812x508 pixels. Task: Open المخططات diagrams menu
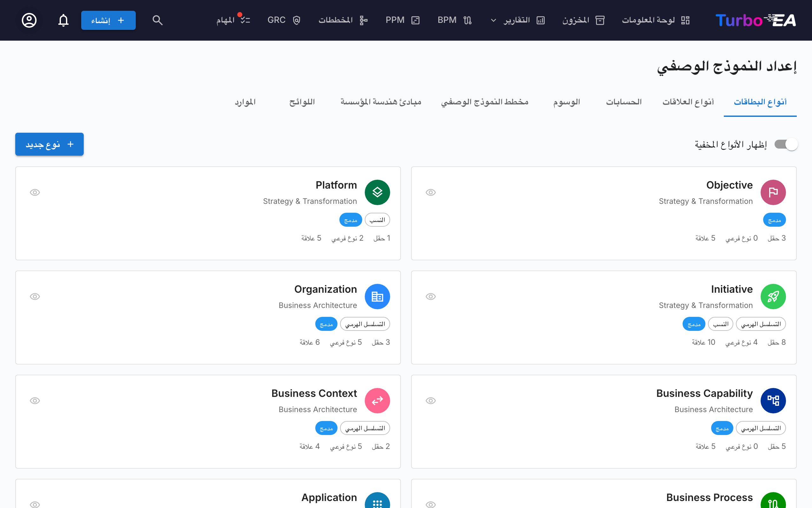click(343, 20)
